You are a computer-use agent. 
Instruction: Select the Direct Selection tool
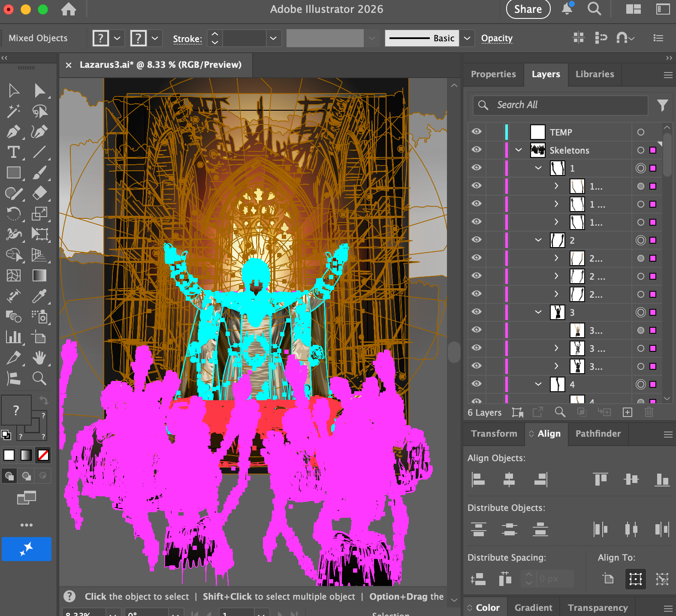(39, 91)
